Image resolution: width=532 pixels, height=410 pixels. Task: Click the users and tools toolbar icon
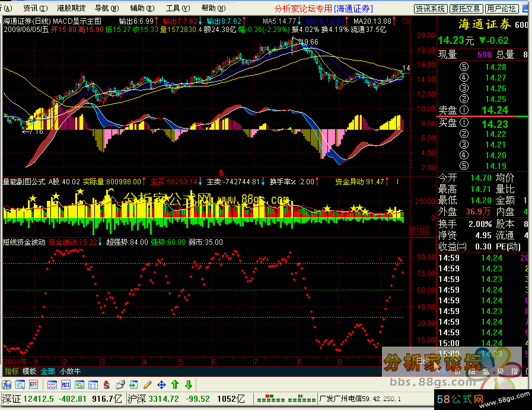point(120,385)
